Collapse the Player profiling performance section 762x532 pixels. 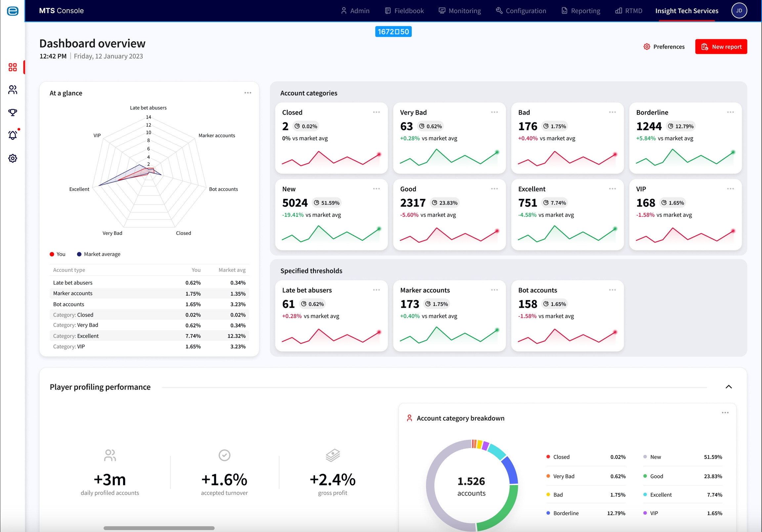729,387
